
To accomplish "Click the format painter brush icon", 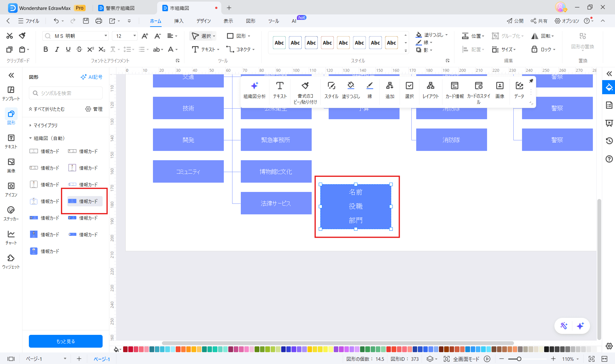I will pos(22,36).
